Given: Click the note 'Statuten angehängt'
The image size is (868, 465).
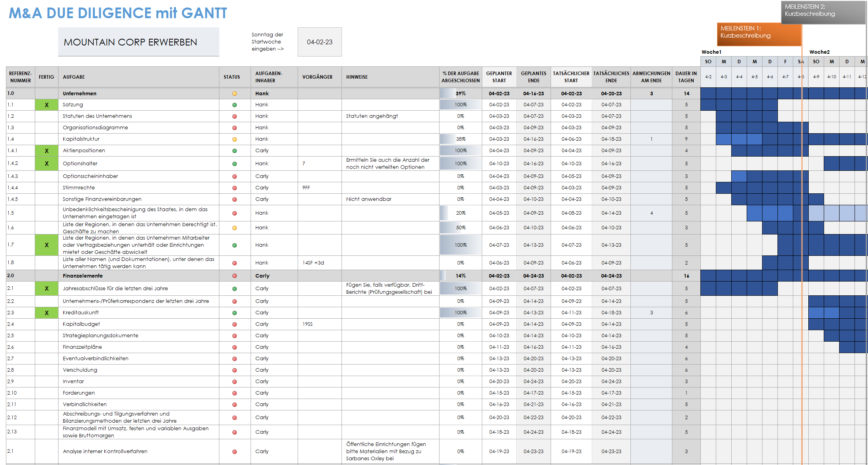Looking at the screenshot, I should coord(372,116).
